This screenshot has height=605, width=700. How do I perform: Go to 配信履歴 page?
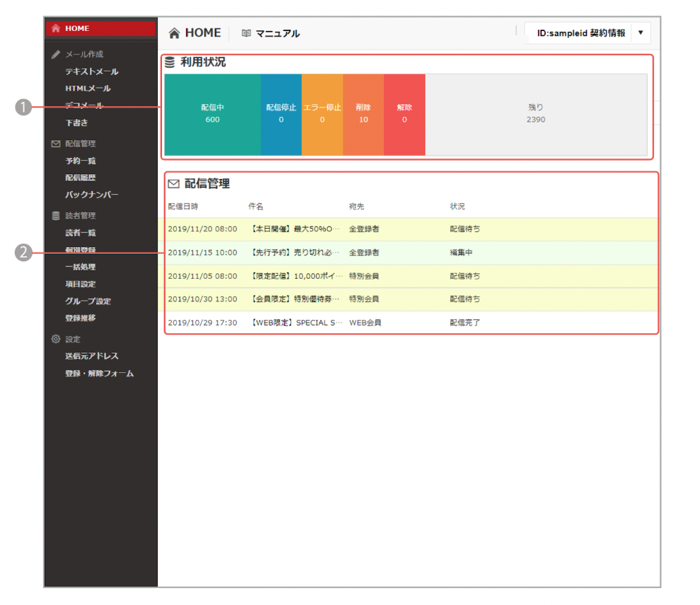pyautogui.click(x=80, y=178)
